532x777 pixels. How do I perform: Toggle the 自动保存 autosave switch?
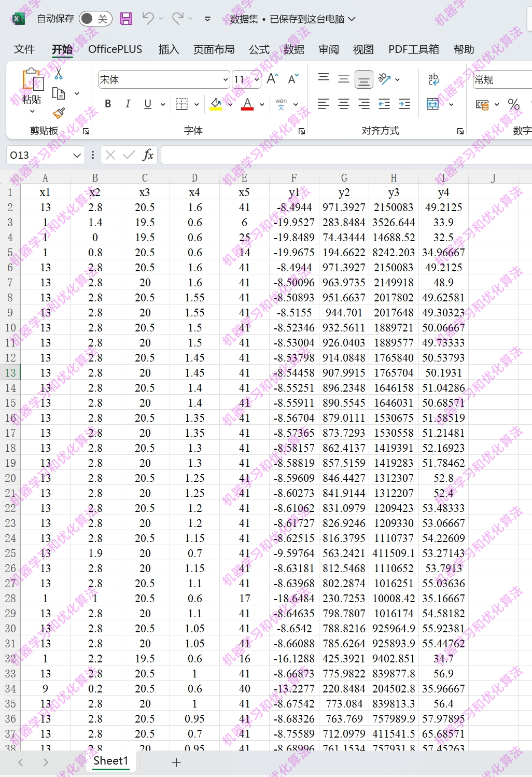96,18
